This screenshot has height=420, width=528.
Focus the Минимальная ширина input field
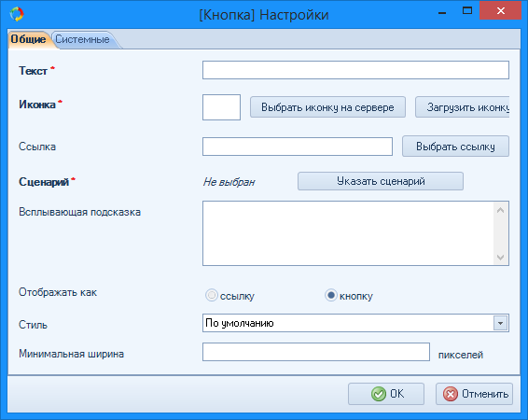(x=316, y=352)
